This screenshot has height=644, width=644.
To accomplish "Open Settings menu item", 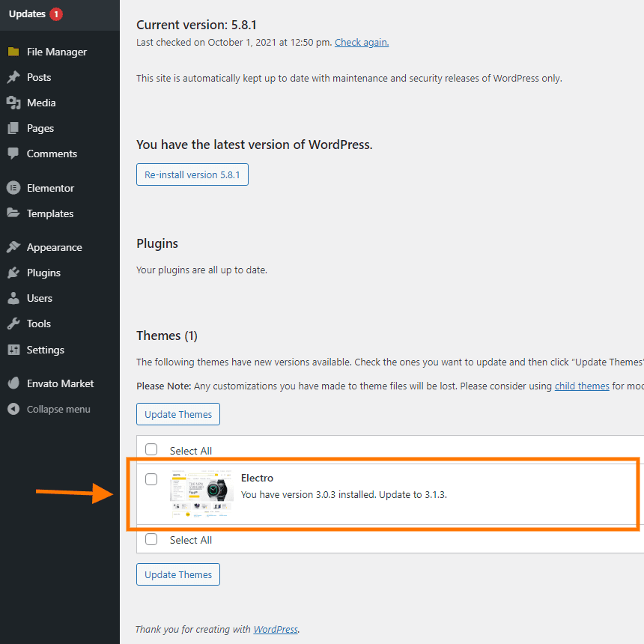I will click(46, 350).
